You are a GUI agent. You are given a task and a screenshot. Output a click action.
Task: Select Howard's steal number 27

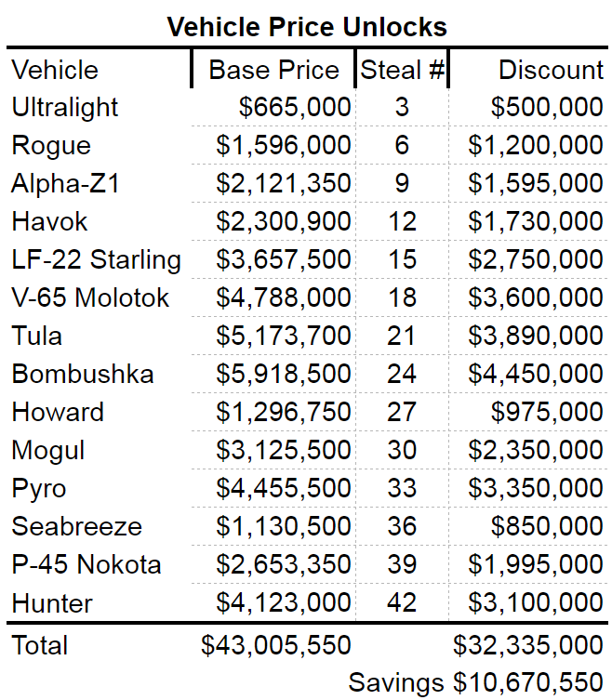[x=402, y=412]
